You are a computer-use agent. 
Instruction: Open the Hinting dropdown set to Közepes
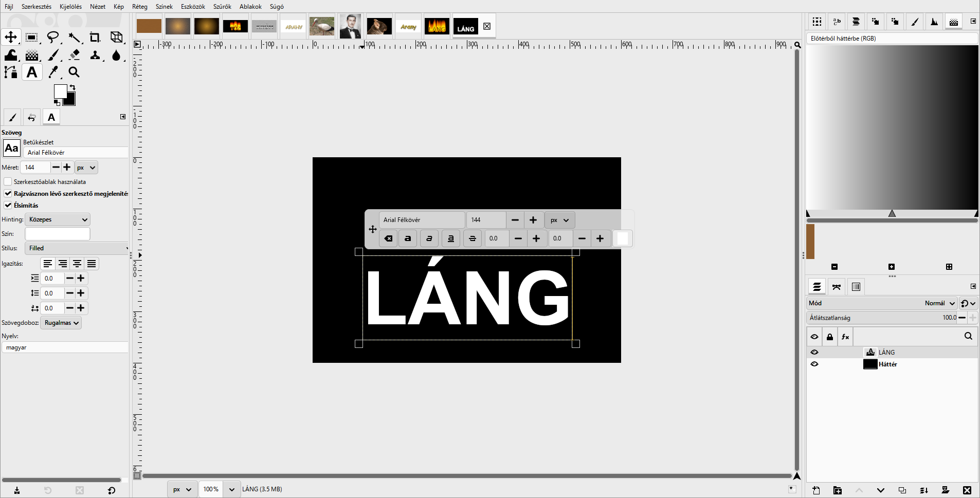[x=58, y=219]
